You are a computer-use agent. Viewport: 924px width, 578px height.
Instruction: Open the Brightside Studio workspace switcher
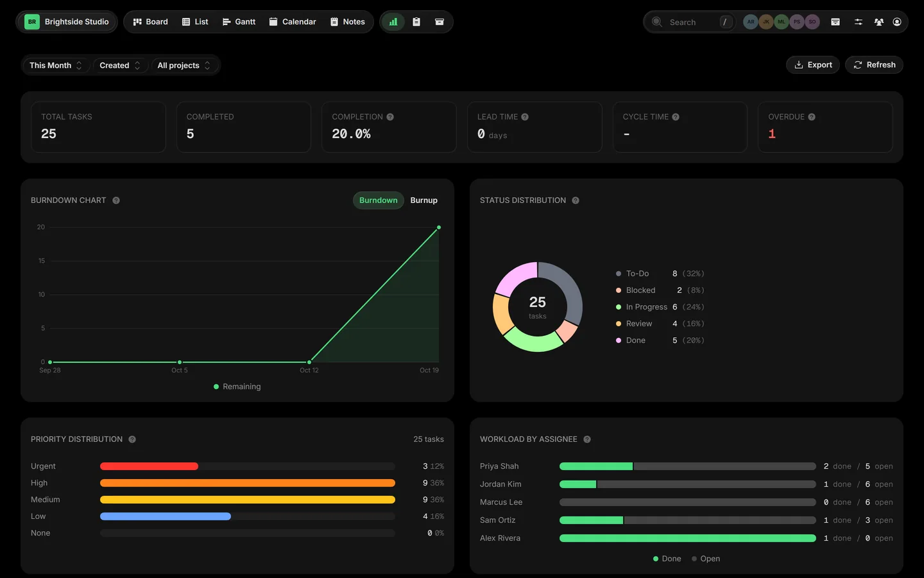(x=67, y=22)
